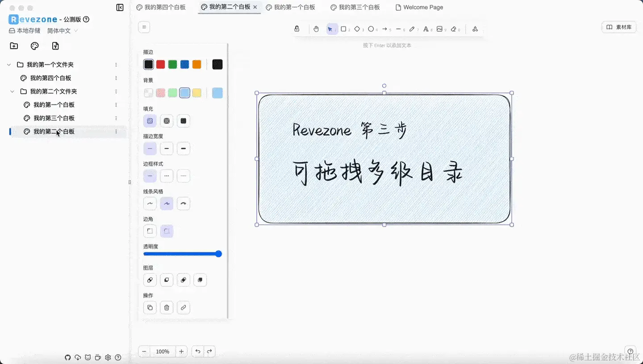Open help icon at canvas bottom right
The height and width of the screenshot is (364, 643).
(630, 351)
